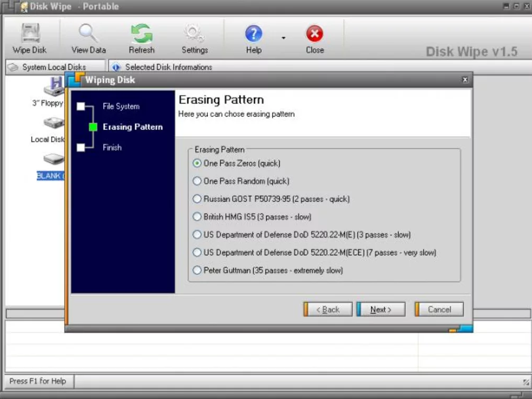
Task: Expand the Help dropdown arrow
Action: point(283,38)
